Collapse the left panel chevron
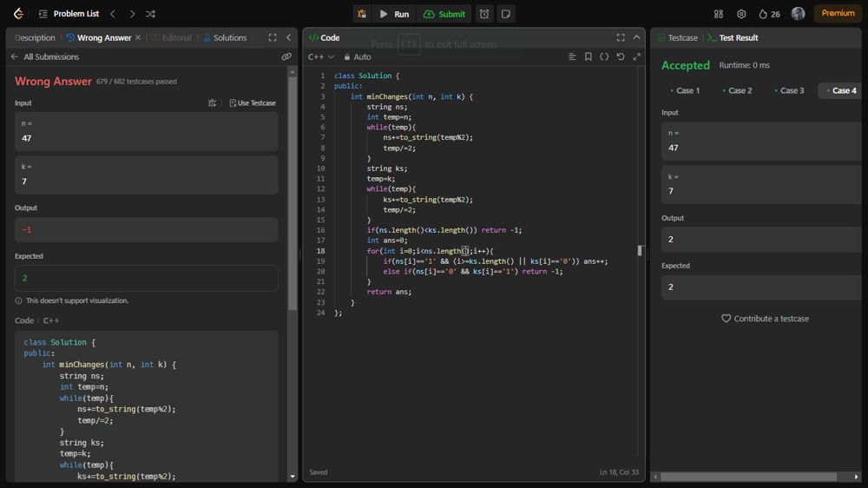The height and width of the screenshot is (488, 868). (x=288, y=37)
